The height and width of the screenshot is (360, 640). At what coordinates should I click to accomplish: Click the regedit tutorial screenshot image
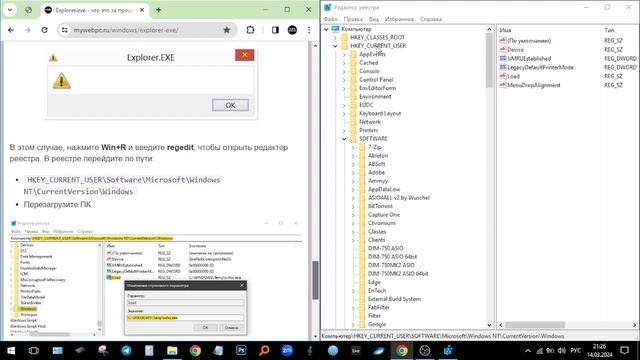click(156, 277)
